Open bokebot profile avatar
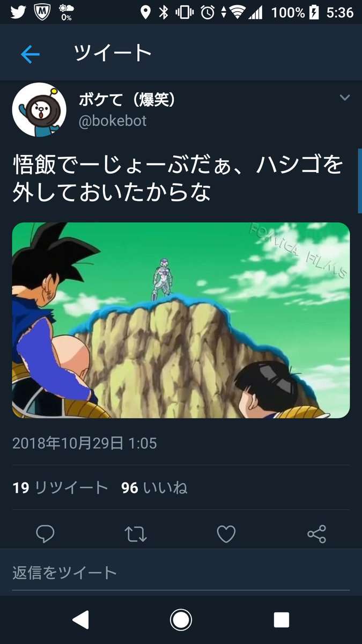 [39, 109]
